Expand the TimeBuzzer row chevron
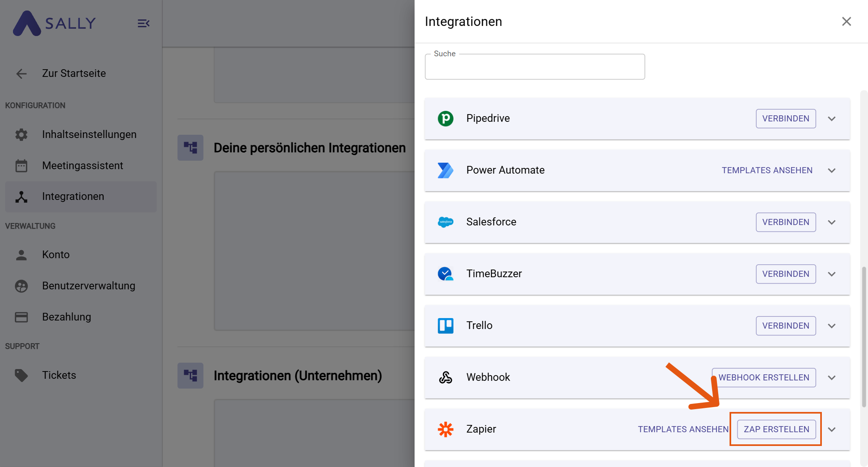The height and width of the screenshot is (467, 868). point(832,274)
